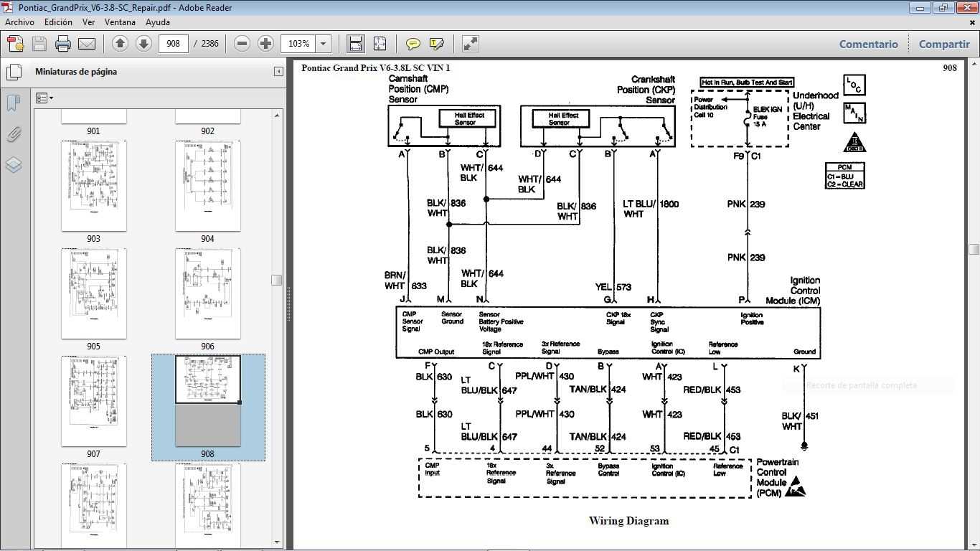Click the 'Wiring Diagram' caption text
This screenshot has width=980, height=551.
tap(628, 521)
